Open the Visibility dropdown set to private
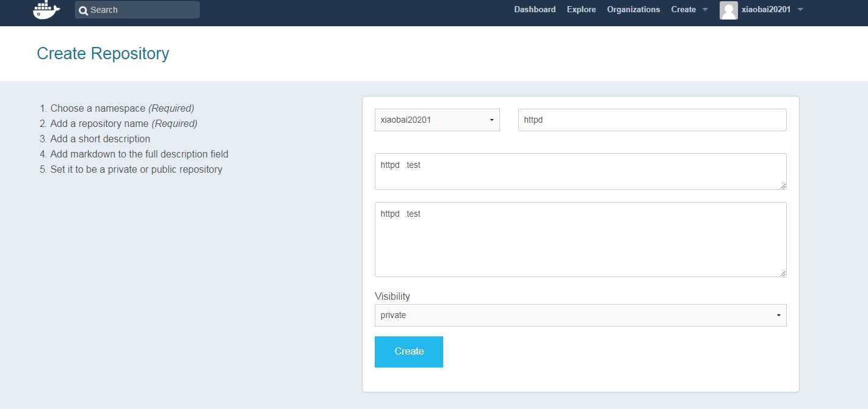 pyautogui.click(x=580, y=315)
